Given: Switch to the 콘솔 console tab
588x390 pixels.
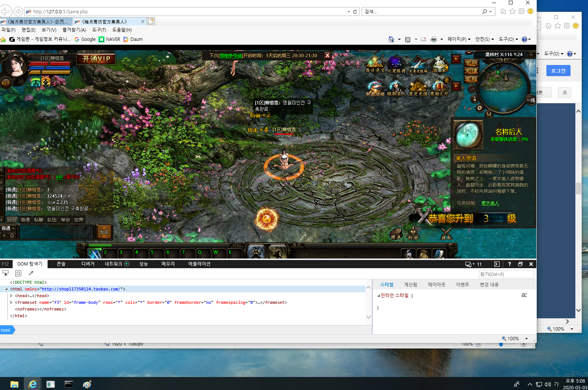Looking at the screenshot, I should pyautogui.click(x=61, y=264).
